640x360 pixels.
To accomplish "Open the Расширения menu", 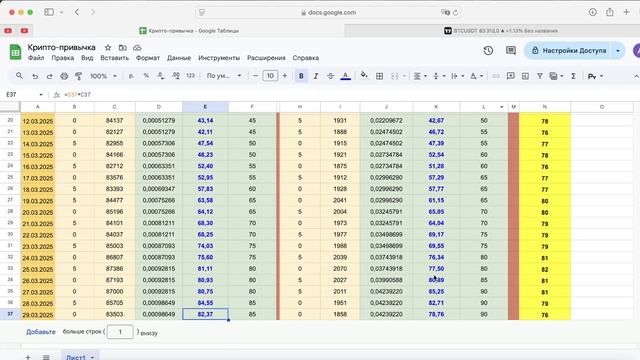I will click(x=266, y=58).
